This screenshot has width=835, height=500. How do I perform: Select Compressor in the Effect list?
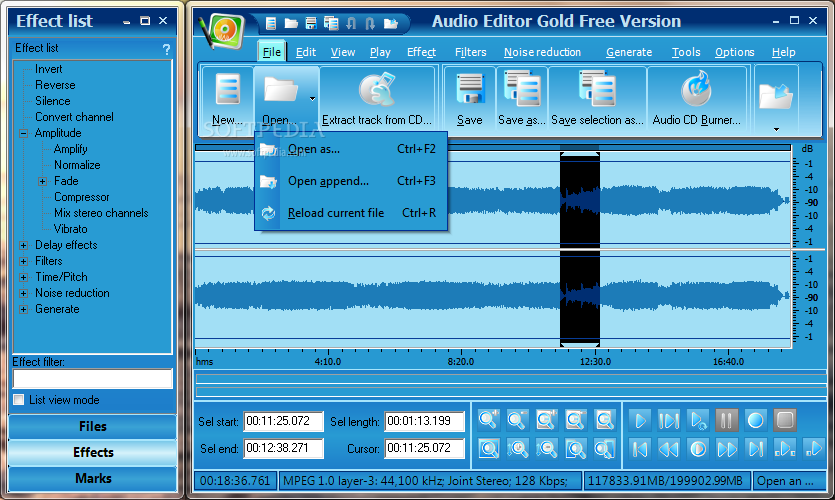(81, 197)
